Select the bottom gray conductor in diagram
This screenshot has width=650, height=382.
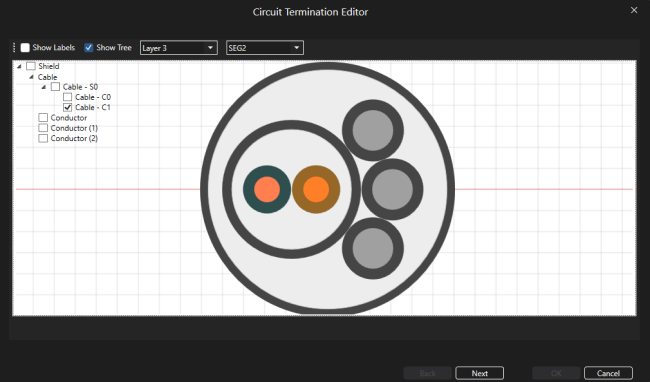click(x=373, y=249)
